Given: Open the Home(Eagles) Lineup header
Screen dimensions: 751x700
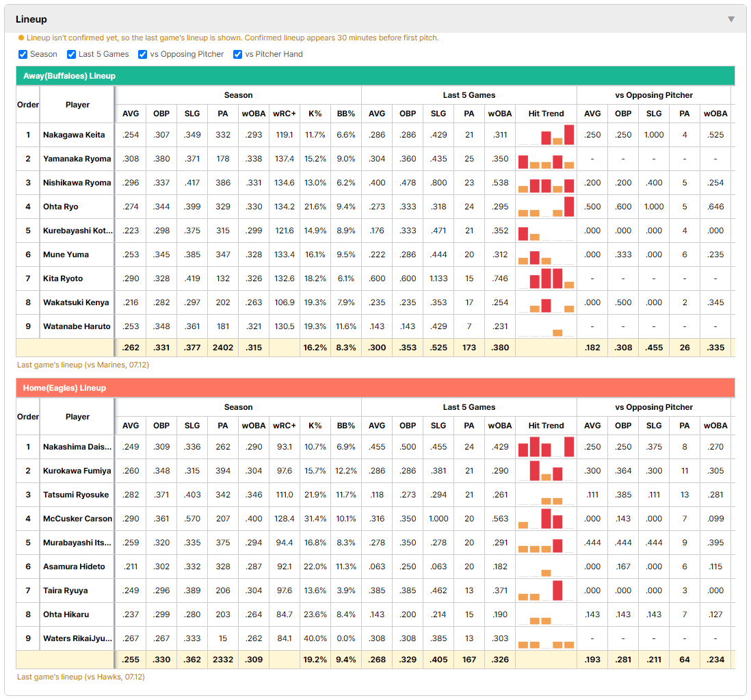Looking at the screenshot, I should 375,387.
